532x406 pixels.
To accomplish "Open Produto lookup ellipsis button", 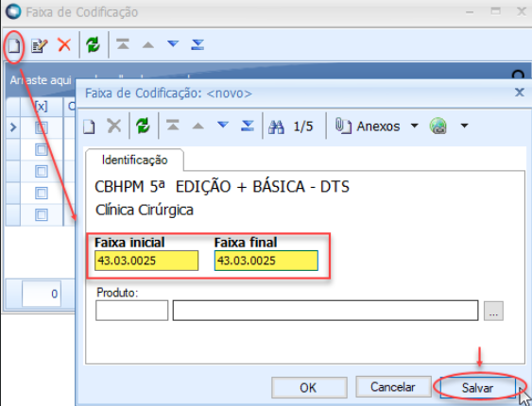I will 493,311.
